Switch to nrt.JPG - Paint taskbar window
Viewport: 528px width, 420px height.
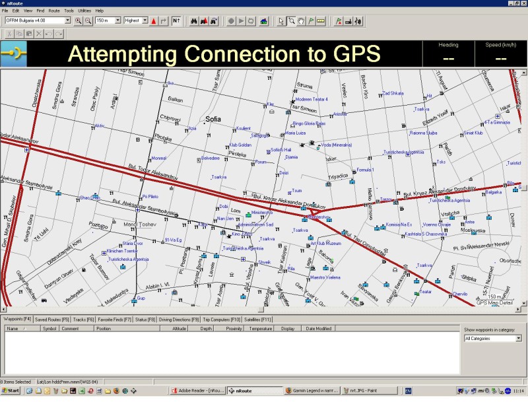click(370, 391)
